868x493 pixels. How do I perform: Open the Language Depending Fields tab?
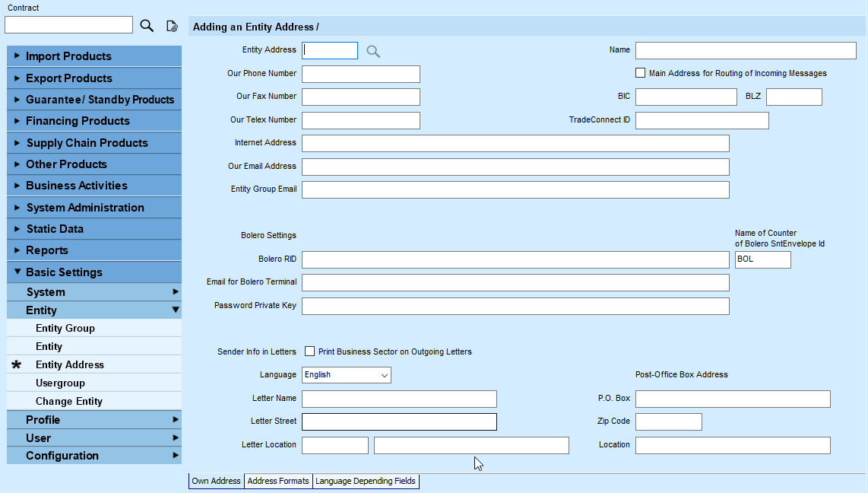tap(366, 481)
